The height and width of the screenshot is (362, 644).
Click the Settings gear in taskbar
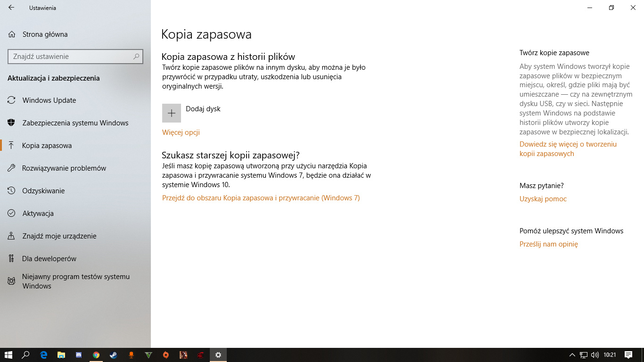pos(218,355)
